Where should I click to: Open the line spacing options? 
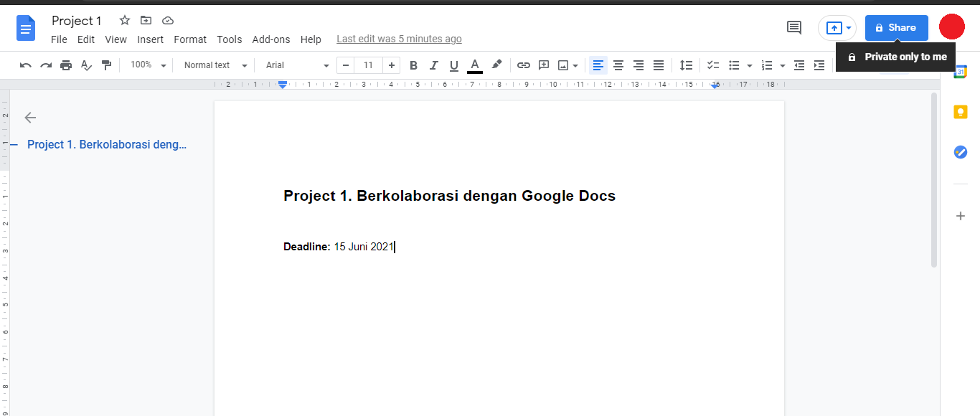[x=687, y=65]
